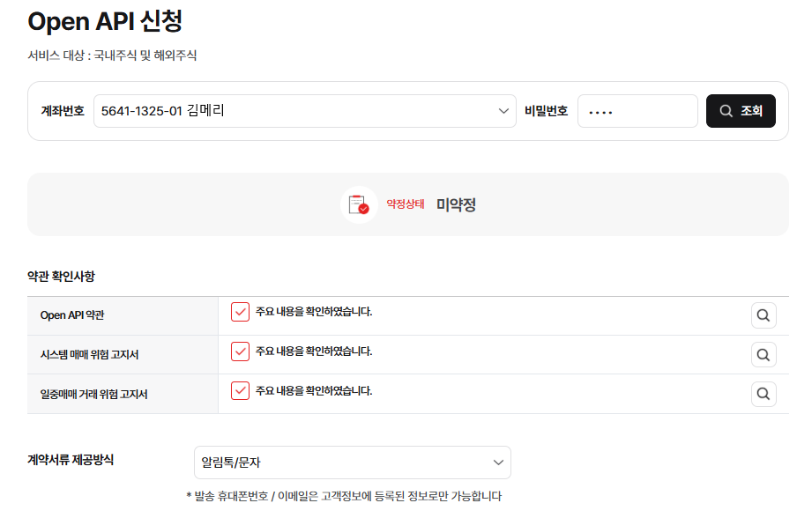Viewport: 812px width, 518px height.
Task: Click 서비스 대상 : 국내주식 및 해외주식 text
Action: click(112, 55)
